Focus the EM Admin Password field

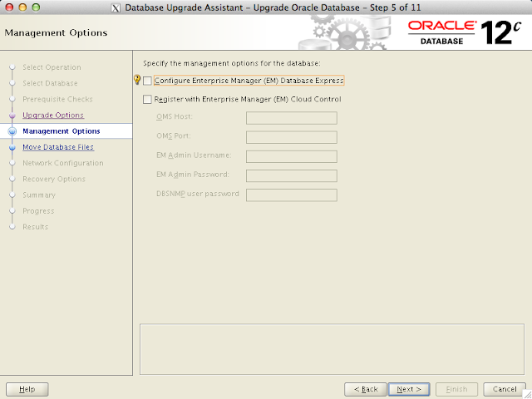click(x=292, y=175)
